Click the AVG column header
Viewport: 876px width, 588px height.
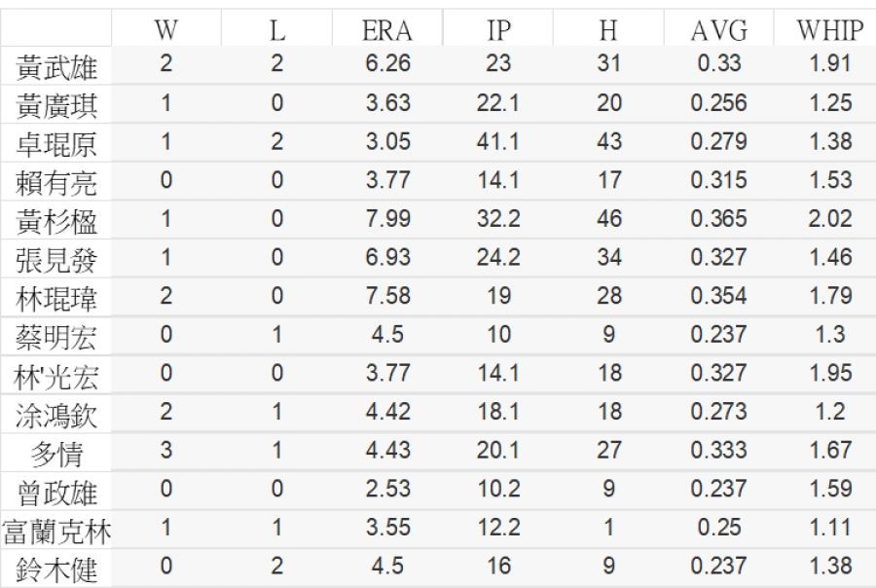(718, 31)
